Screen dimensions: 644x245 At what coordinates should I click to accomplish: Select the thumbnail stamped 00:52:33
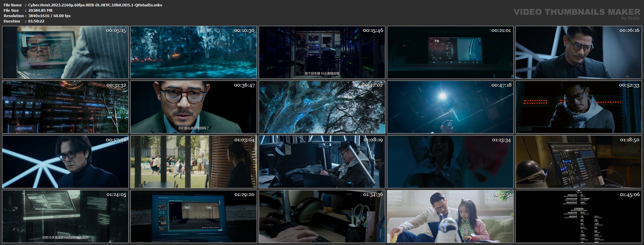coord(578,107)
